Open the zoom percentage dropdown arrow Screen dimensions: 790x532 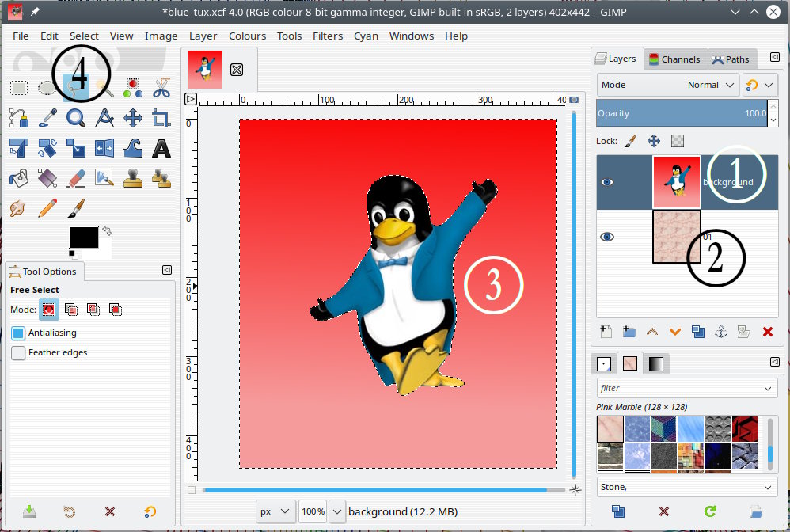(337, 511)
